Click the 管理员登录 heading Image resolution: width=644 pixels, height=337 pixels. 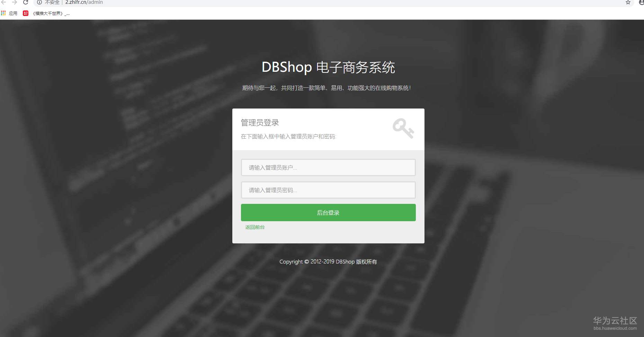tap(260, 122)
